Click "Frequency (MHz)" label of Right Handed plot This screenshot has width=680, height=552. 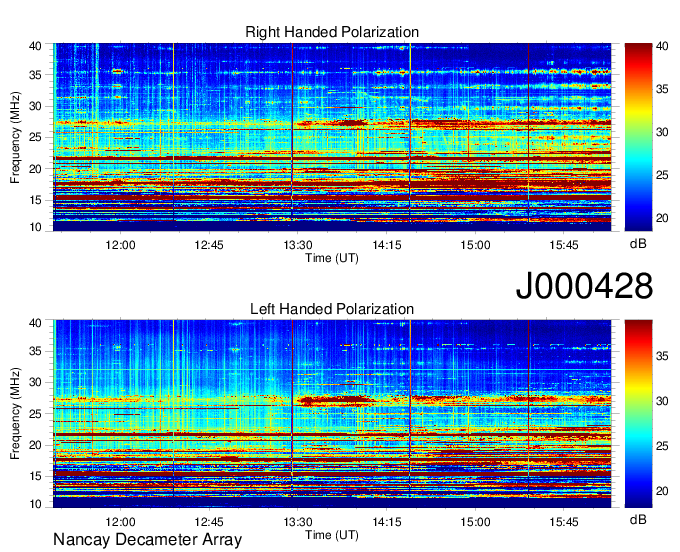[x=15, y=137]
